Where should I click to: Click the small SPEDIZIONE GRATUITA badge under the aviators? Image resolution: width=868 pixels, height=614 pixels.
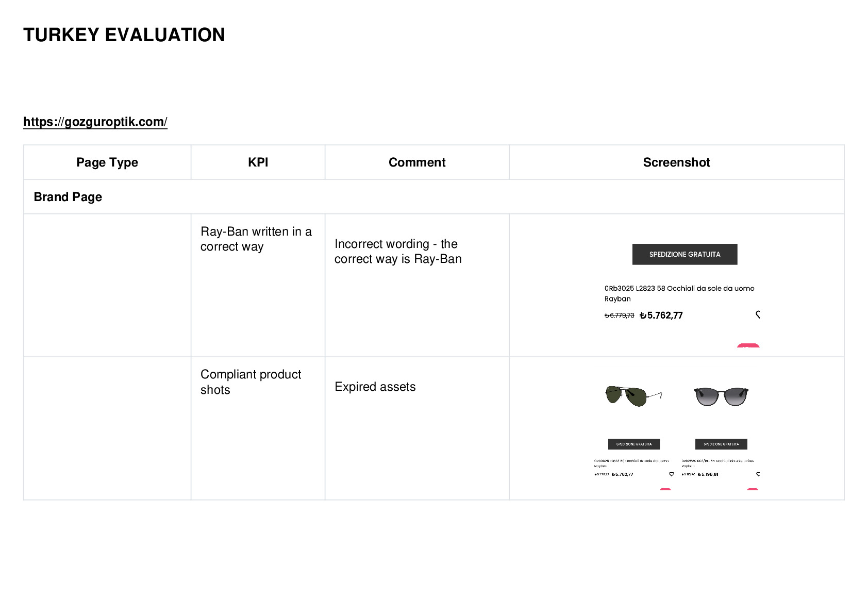[634, 444]
